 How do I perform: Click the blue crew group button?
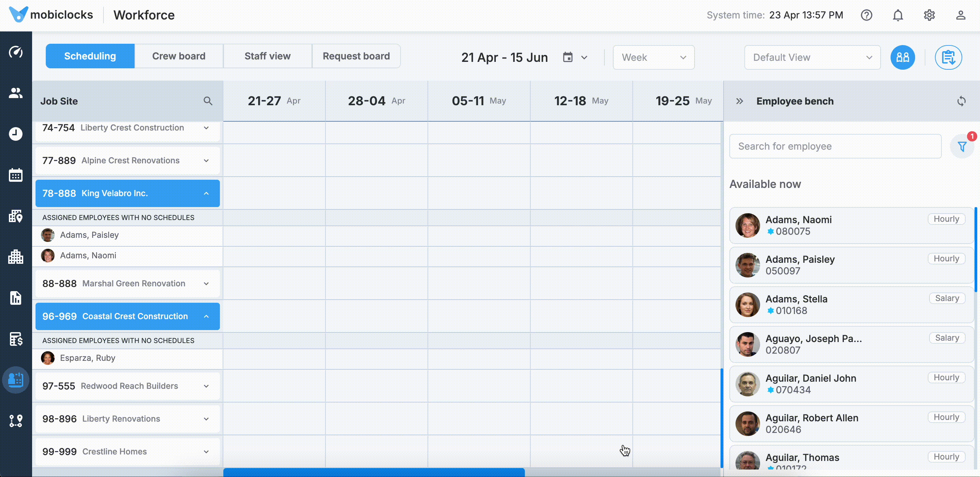pyautogui.click(x=902, y=57)
